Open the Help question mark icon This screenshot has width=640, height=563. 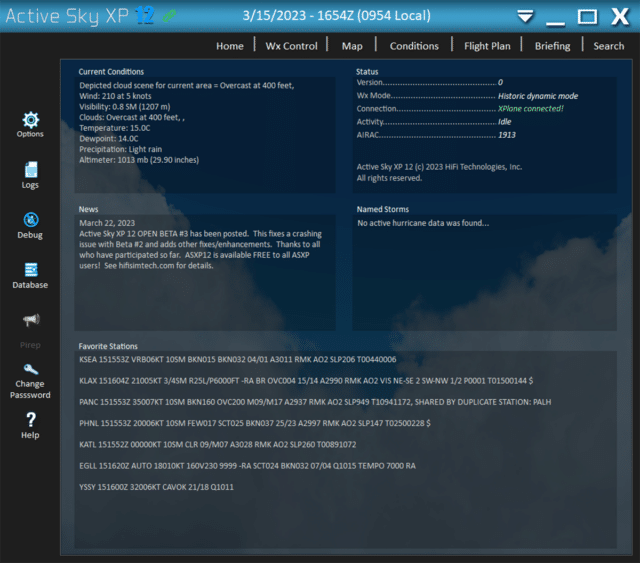tap(30, 420)
